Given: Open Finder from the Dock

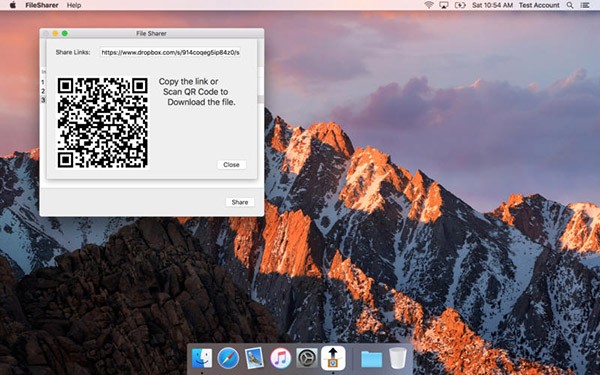Looking at the screenshot, I should click(x=202, y=359).
